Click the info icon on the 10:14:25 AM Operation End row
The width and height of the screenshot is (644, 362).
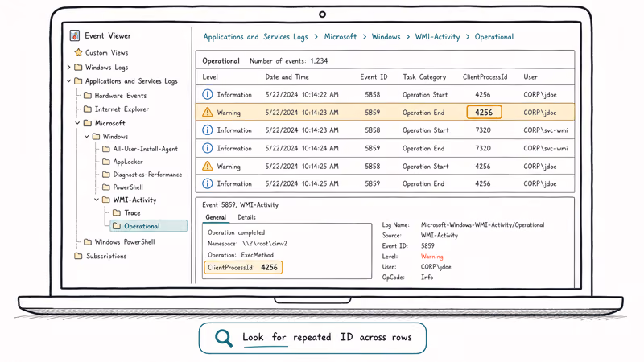(x=208, y=183)
